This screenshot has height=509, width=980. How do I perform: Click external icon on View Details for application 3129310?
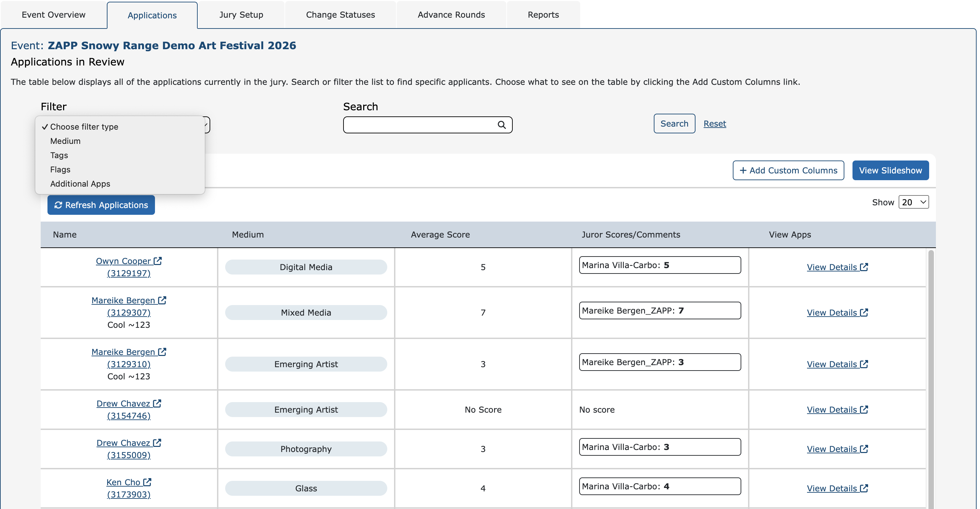tap(864, 363)
